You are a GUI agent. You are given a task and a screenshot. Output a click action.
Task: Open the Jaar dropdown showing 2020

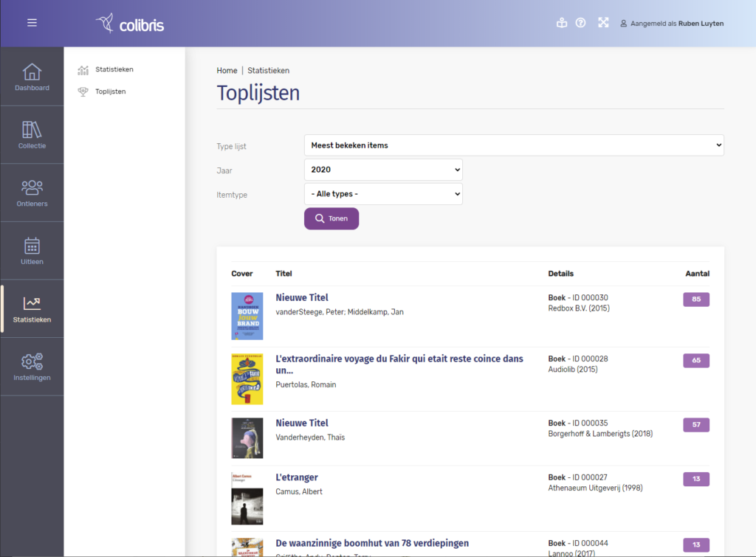[x=383, y=170]
